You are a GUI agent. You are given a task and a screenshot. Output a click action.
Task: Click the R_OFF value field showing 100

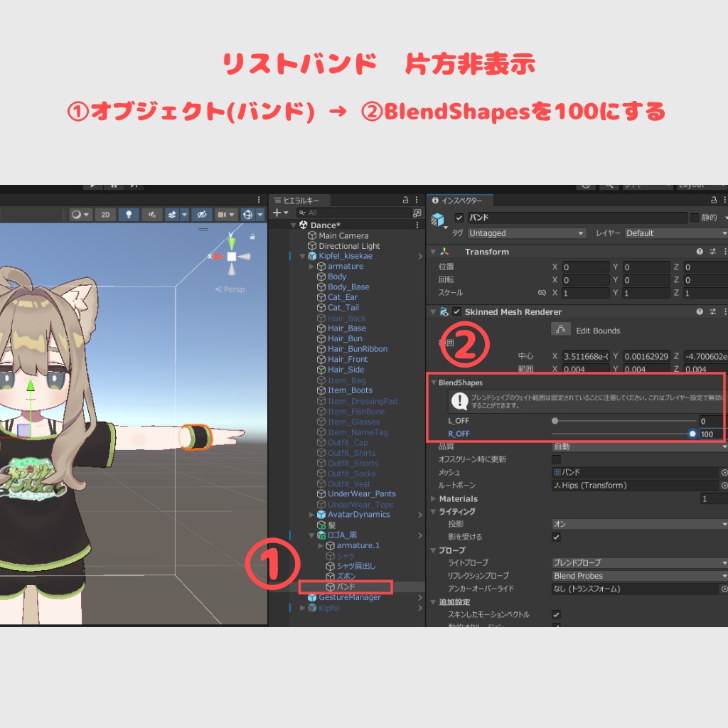pos(710,434)
